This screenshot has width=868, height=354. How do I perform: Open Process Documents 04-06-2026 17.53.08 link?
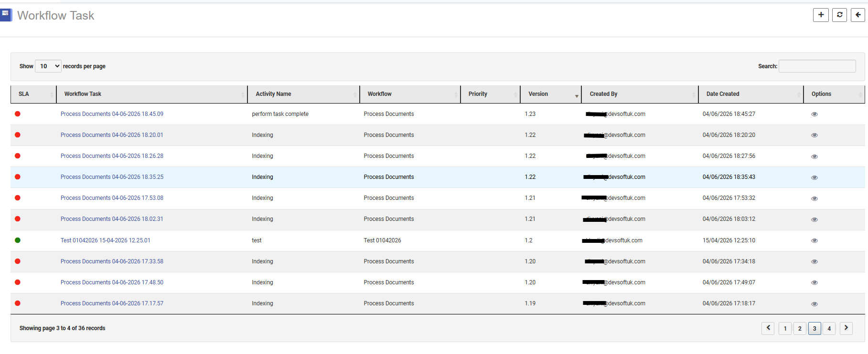click(112, 198)
